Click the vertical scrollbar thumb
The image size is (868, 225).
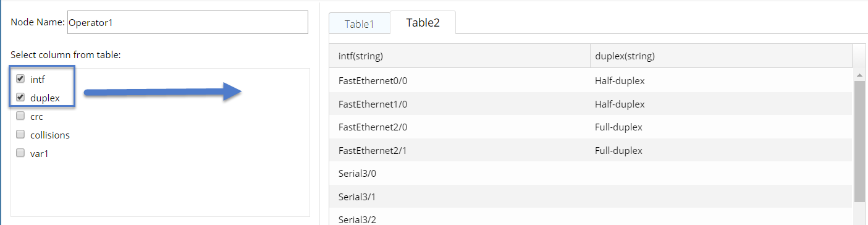(859, 141)
